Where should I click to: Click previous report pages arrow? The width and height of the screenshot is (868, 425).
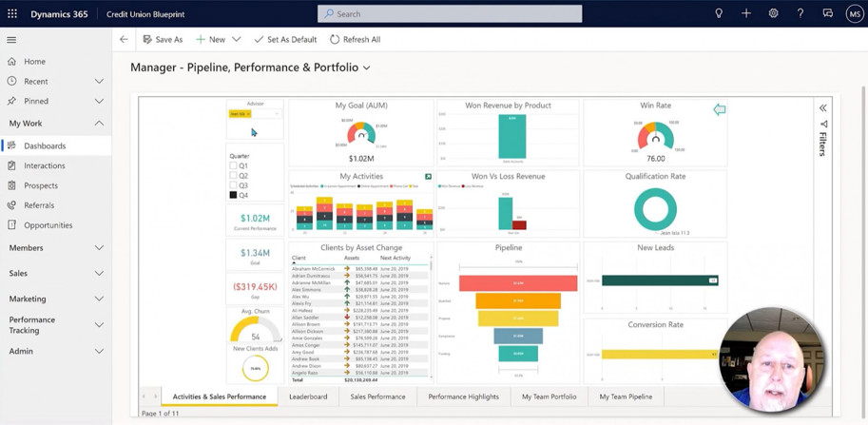coord(144,396)
